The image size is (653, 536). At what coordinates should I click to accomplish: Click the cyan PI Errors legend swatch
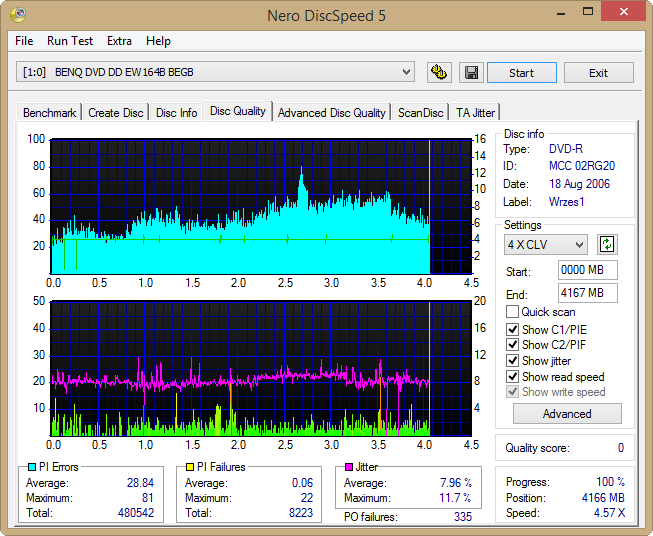pyautogui.click(x=32, y=467)
